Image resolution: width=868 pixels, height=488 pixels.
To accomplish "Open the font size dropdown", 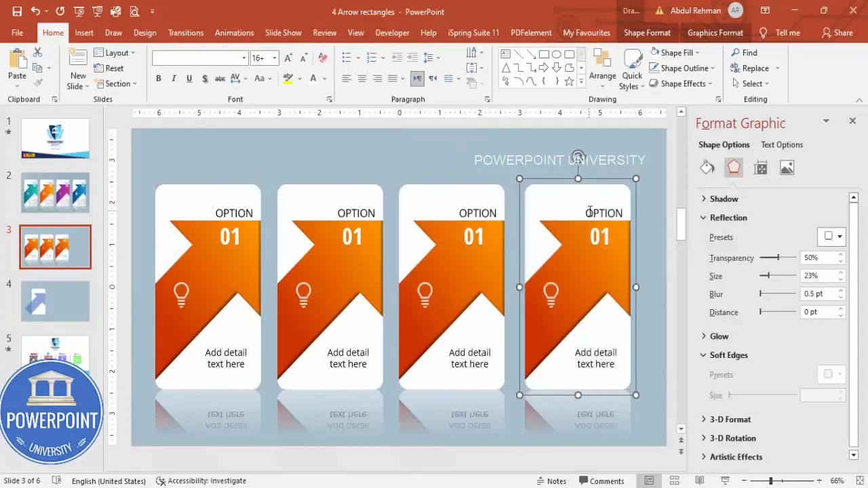I will pos(275,58).
